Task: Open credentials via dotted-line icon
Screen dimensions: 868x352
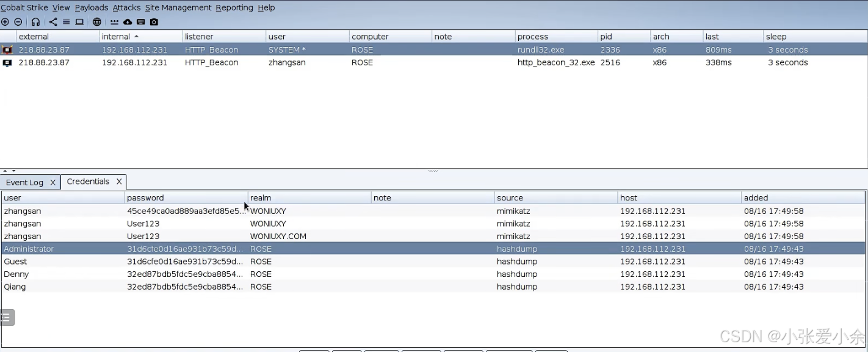Action: (114, 22)
